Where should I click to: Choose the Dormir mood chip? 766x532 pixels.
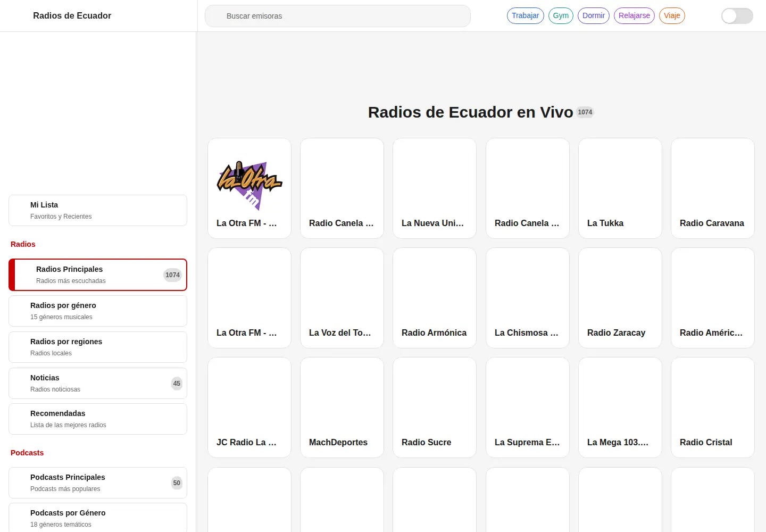pos(594,15)
